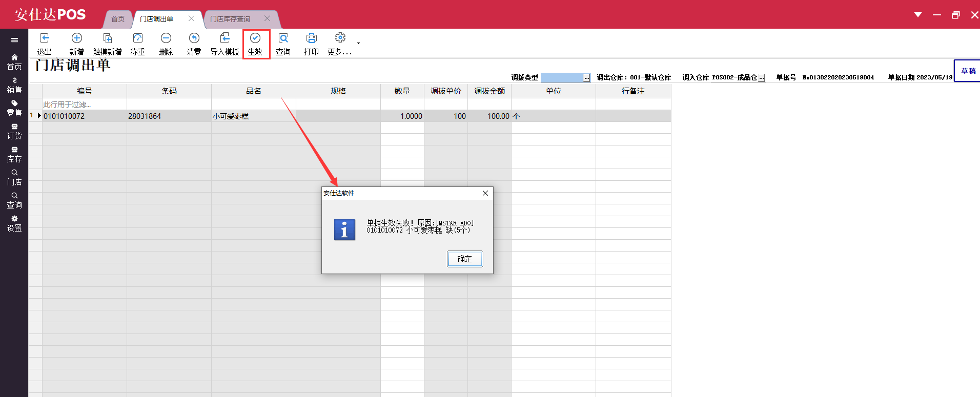Switch to the 首页 tab
The image size is (980, 397).
(x=118, y=19)
